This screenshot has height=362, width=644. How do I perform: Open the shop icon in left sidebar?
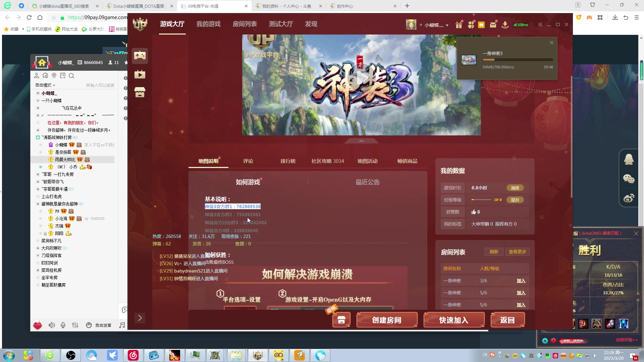click(x=140, y=92)
